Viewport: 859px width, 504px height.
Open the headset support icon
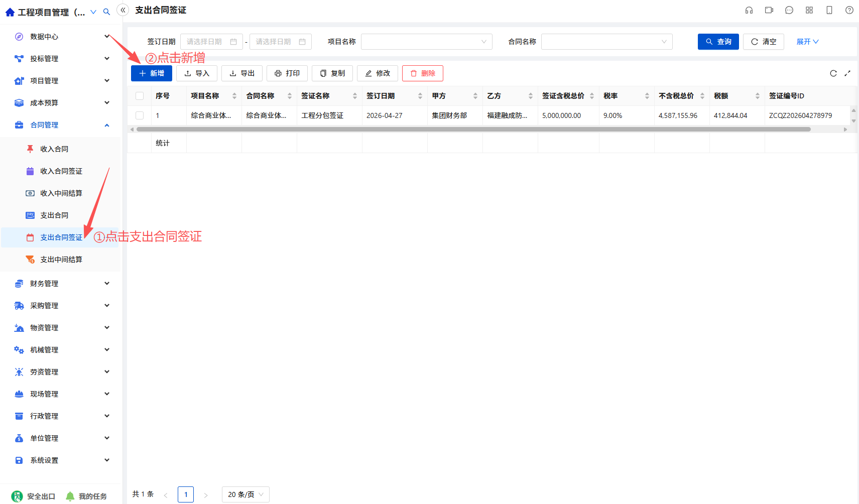click(749, 10)
